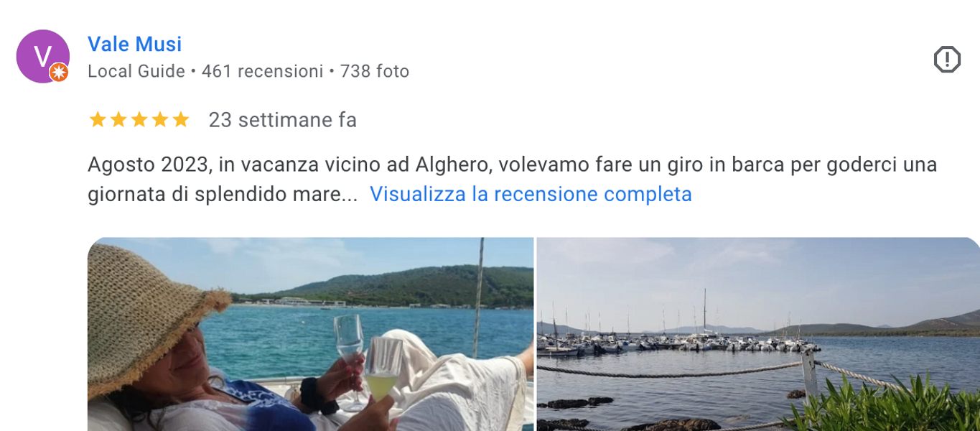Image resolution: width=980 pixels, height=431 pixels.
Task: Click the "23 settimane fa" timestamp
Action: tap(283, 120)
